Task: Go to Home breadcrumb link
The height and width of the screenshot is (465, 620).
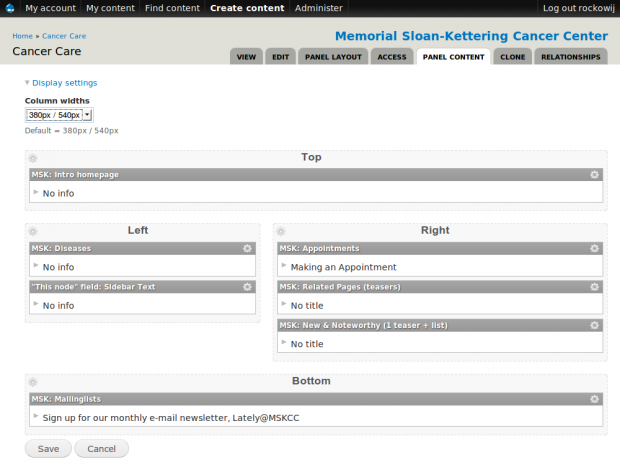Action: pyautogui.click(x=23, y=36)
